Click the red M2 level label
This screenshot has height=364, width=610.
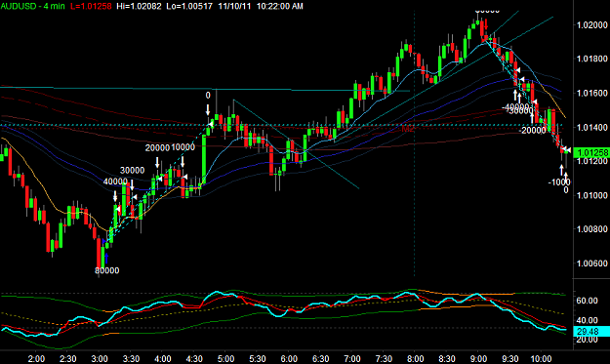click(x=407, y=129)
